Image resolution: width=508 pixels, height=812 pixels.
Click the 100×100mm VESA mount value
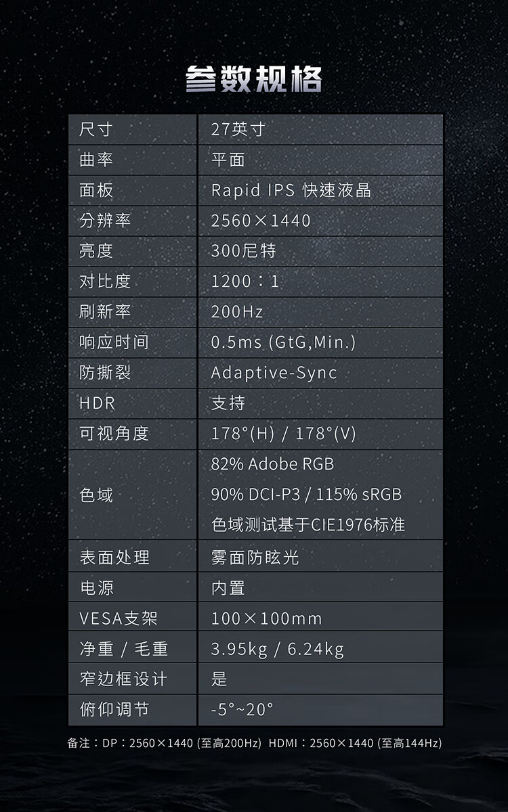(266, 618)
